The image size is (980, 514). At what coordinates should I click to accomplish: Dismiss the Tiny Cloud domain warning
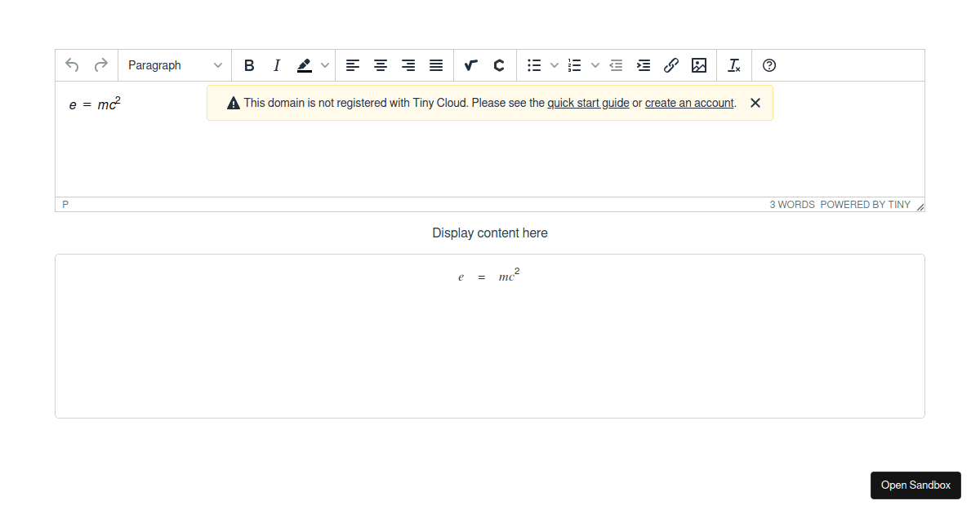[x=755, y=103]
